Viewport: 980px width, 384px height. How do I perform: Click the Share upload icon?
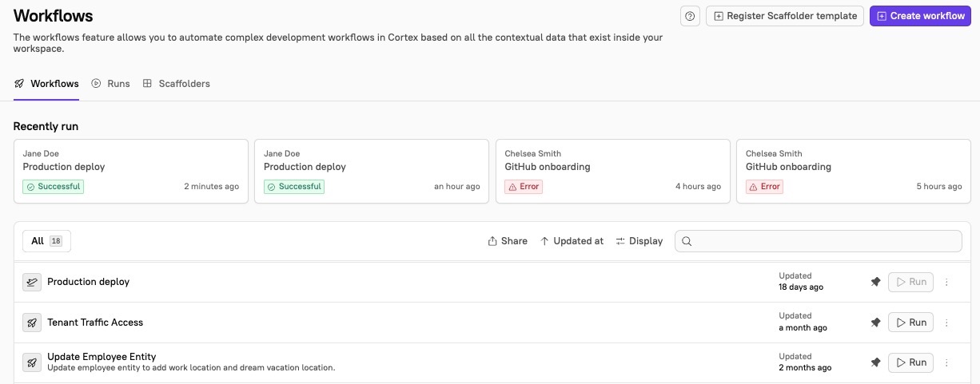492,241
